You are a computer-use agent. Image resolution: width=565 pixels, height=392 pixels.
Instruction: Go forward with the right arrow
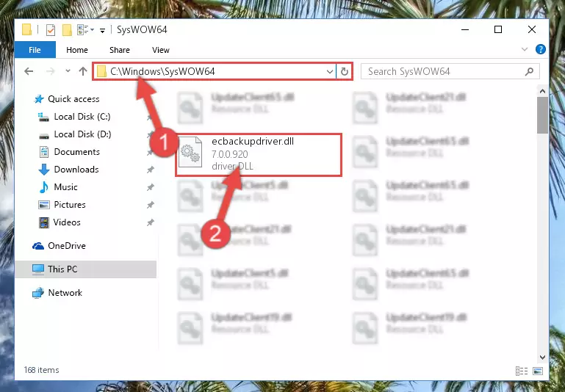(51, 71)
